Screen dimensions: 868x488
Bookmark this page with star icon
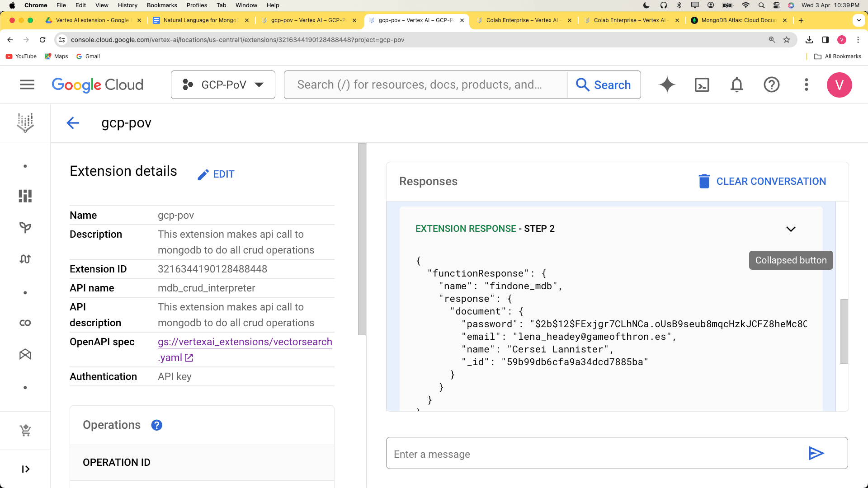[787, 40]
